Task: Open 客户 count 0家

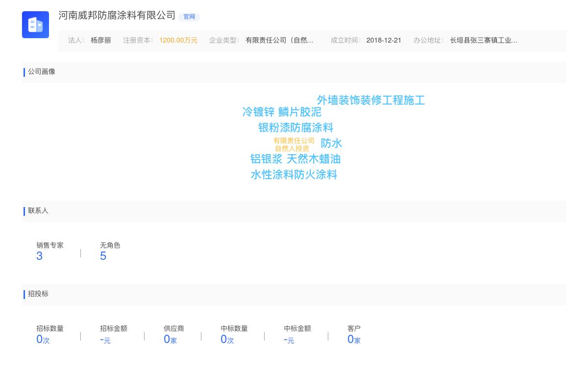Action: point(354,339)
